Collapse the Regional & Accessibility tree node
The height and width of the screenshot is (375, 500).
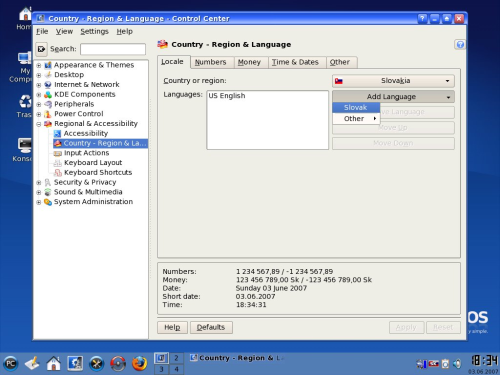tap(39, 124)
